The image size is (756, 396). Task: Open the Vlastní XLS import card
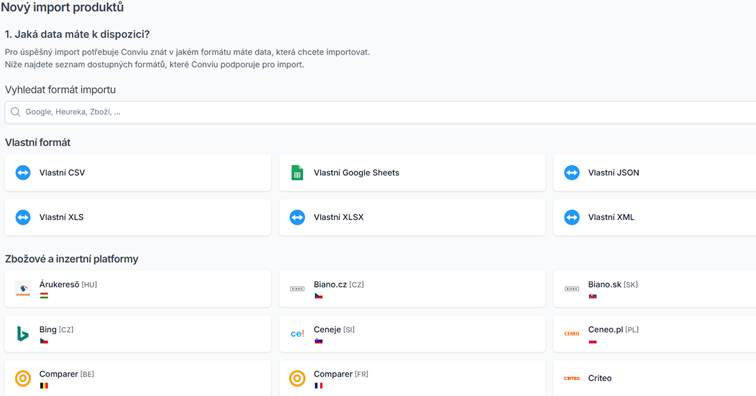point(137,218)
